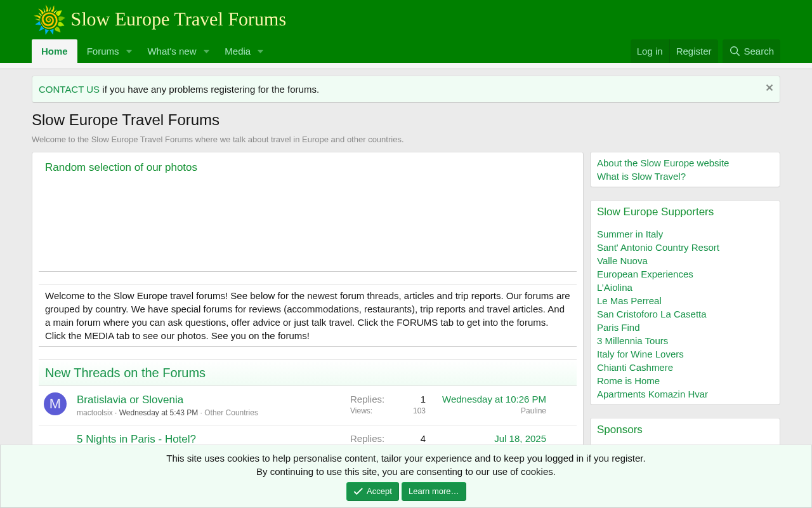
Task: Expand the Forums dropdown arrow
Action: [129, 51]
